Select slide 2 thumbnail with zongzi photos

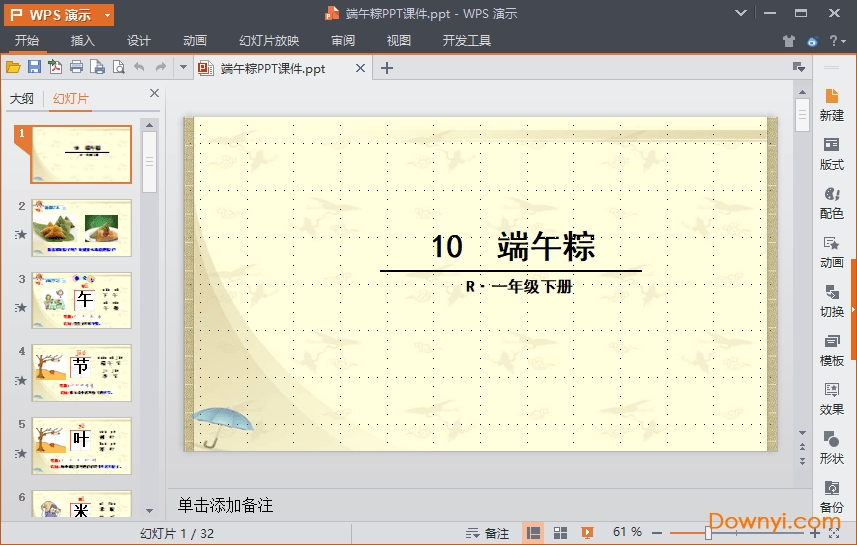[81, 228]
